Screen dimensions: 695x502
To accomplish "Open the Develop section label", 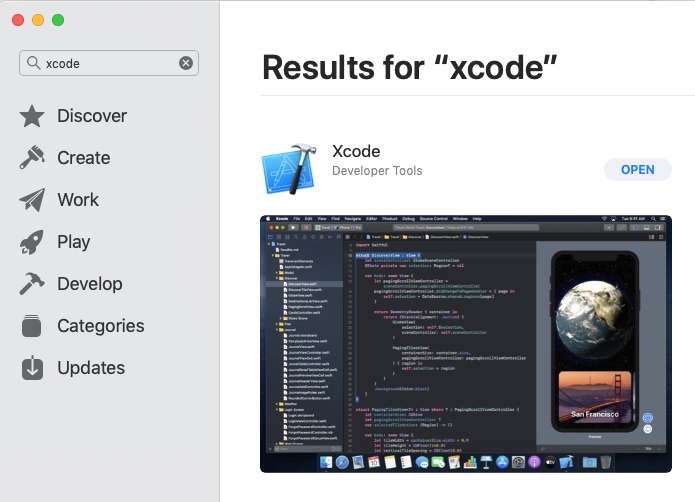I will 90,284.
